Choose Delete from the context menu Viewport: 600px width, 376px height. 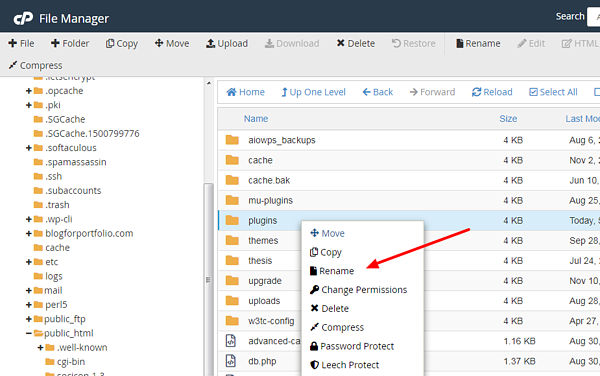tap(329, 308)
